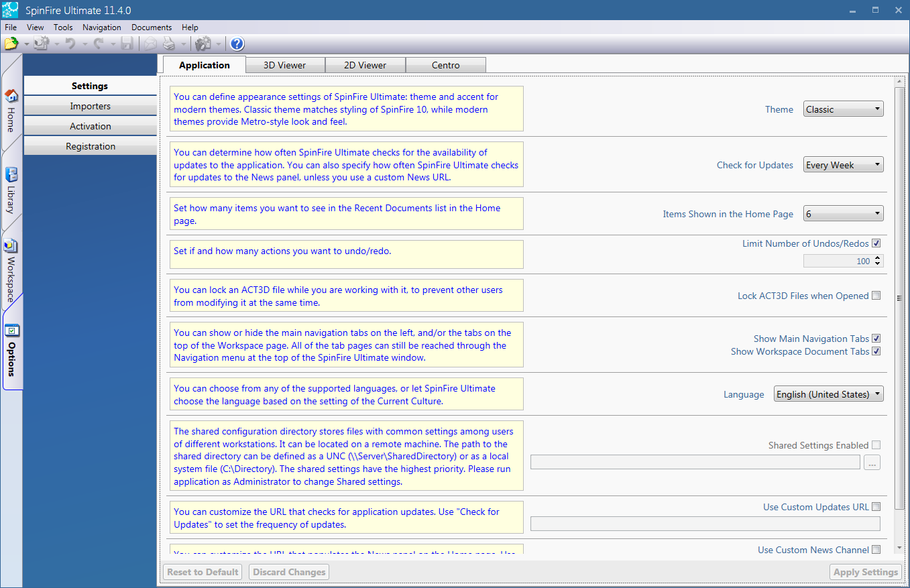Switch to the 2D Viewer tab
Viewport: 910px width, 588px height.
pos(365,65)
